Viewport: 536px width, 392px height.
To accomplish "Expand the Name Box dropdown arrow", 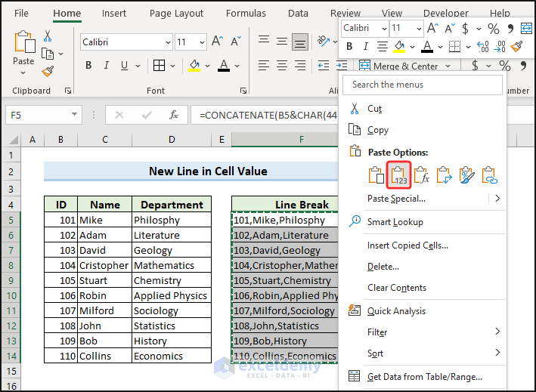I will [74, 114].
